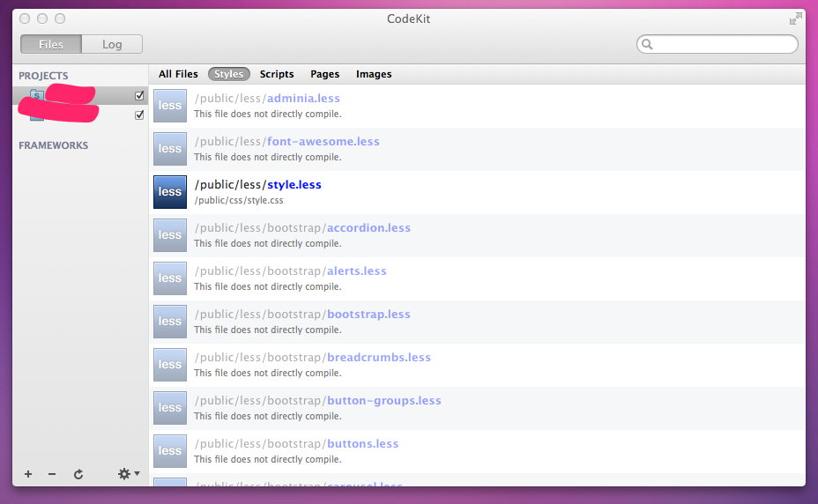Select the style.less file name
This screenshot has height=504, width=818.
coord(294,185)
